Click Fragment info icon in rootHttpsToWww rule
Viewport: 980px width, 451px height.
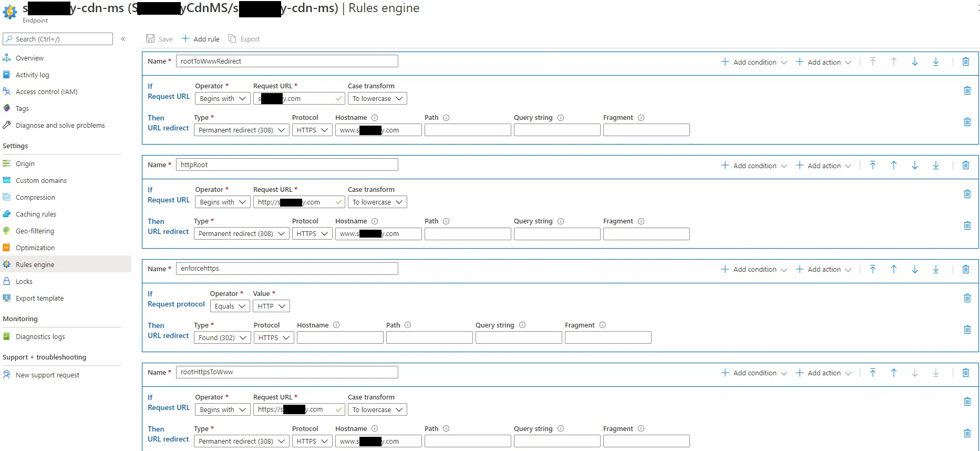(641, 428)
